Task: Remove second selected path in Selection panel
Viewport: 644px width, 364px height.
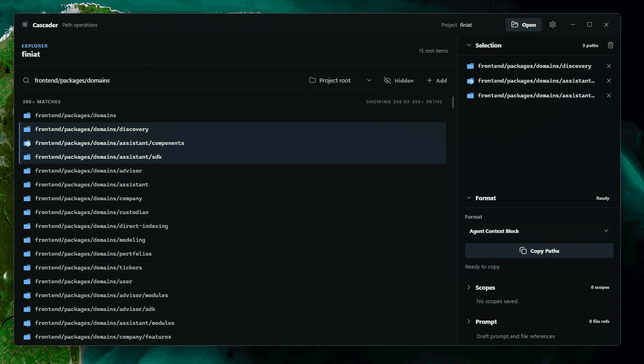Action: [609, 81]
